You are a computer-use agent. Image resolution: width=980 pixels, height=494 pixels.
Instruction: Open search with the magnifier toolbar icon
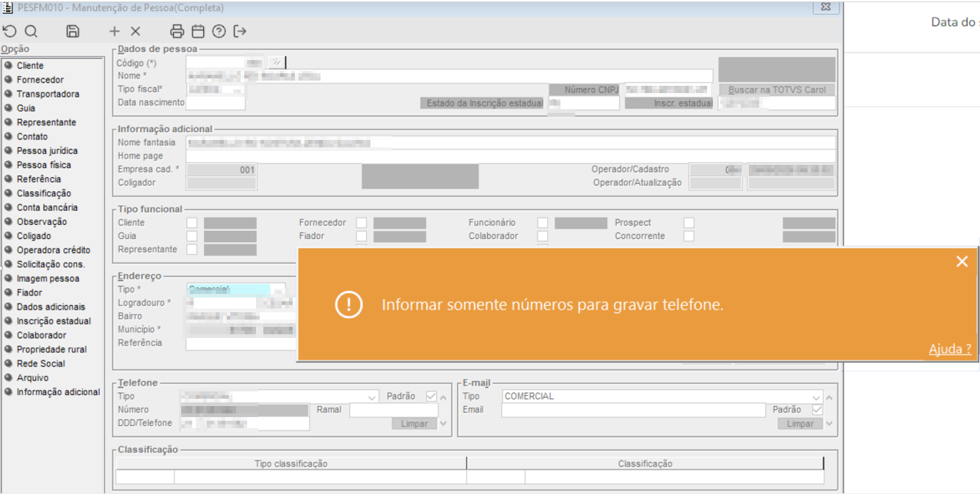31,32
